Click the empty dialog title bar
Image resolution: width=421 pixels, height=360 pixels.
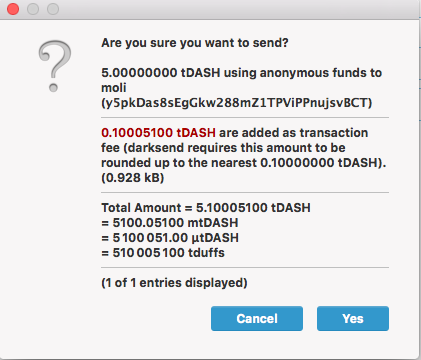click(233, 9)
